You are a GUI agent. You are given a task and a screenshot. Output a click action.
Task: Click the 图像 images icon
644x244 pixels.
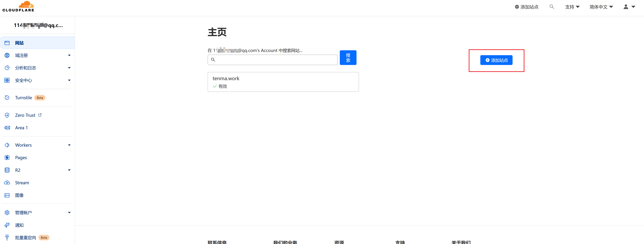coord(7,195)
